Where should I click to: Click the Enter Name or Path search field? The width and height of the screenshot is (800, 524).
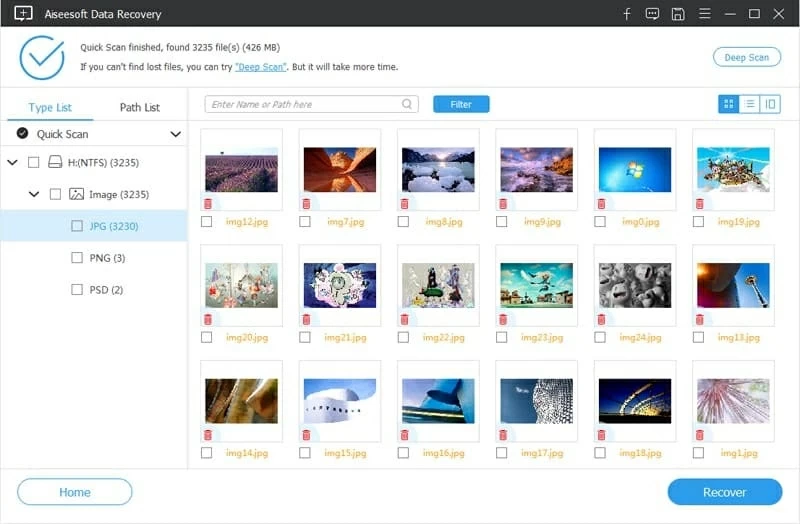pos(303,104)
